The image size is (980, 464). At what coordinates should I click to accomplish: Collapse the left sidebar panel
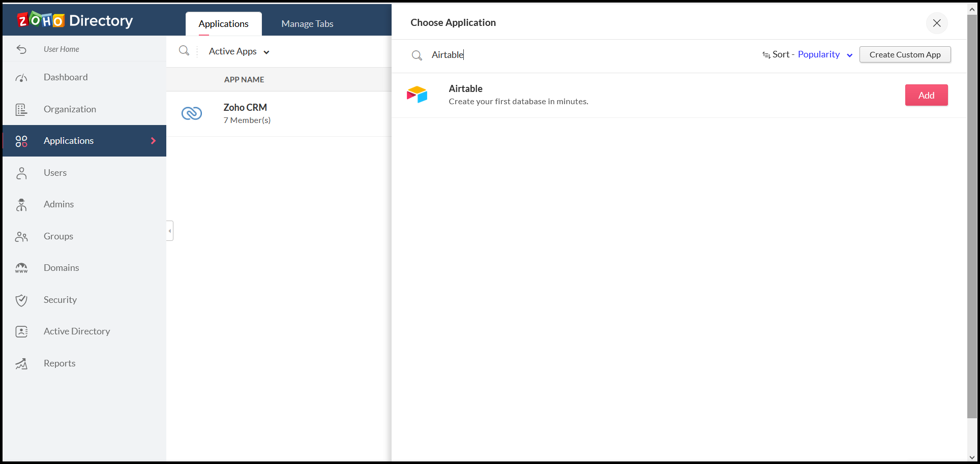pos(170,230)
